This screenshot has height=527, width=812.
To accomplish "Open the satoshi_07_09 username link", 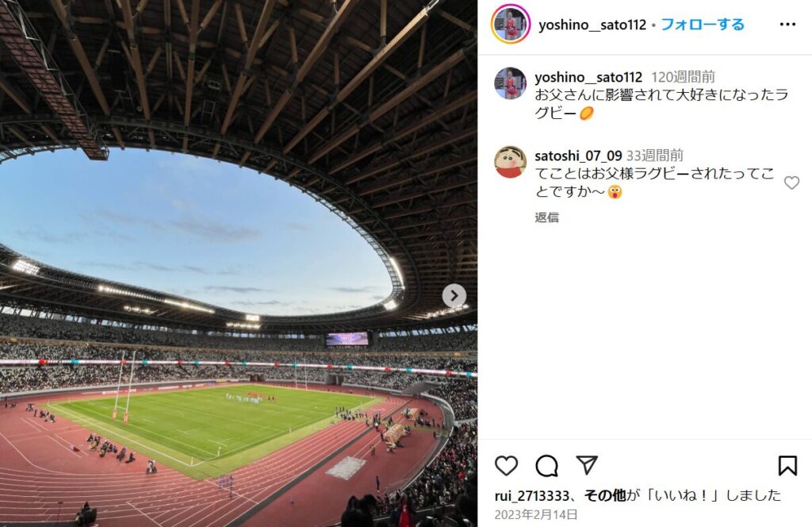I will pyautogui.click(x=578, y=156).
